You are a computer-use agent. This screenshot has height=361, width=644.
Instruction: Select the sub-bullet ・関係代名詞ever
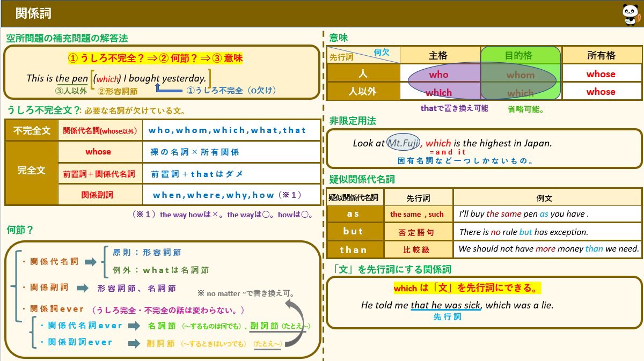point(80,326)
